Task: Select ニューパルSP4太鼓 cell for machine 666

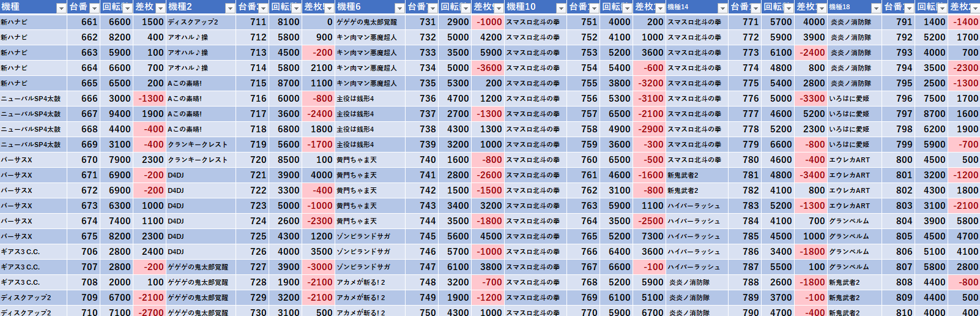Action: (x=34, y=99)
